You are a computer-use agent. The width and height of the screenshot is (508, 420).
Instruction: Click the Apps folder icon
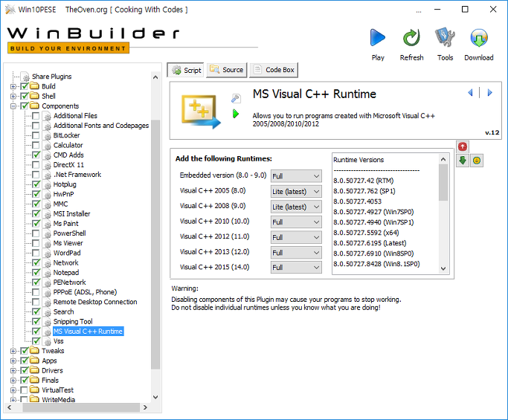(x=34, y=361)
